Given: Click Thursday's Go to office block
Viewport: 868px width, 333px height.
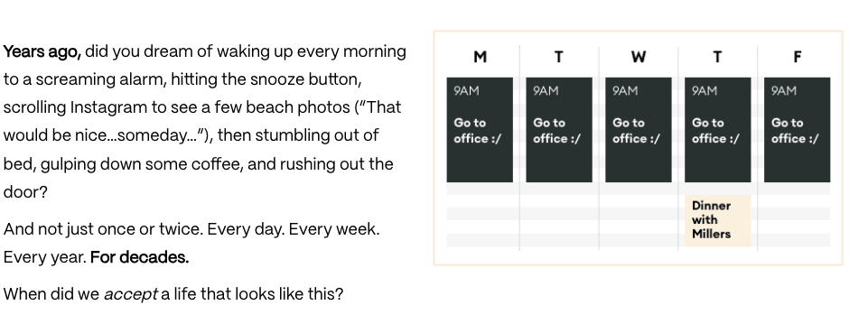Looking at the screenshot, I should (x=718, y=129).
